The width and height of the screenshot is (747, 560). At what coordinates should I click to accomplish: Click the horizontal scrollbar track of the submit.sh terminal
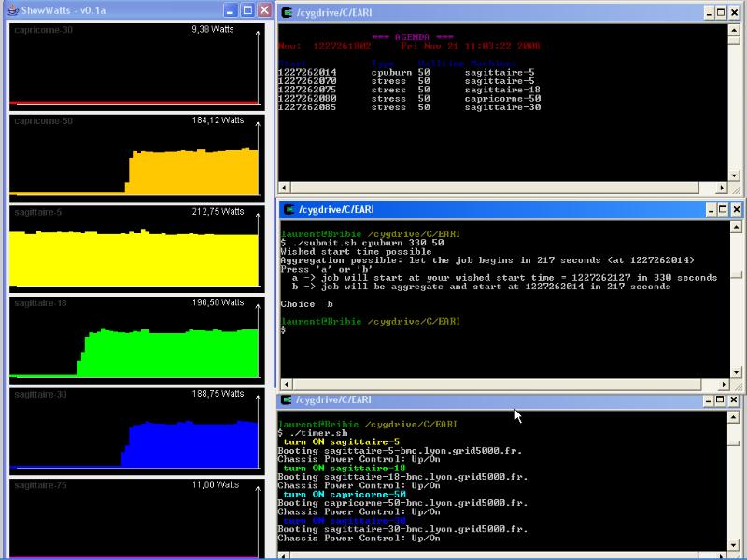(505, 385)
